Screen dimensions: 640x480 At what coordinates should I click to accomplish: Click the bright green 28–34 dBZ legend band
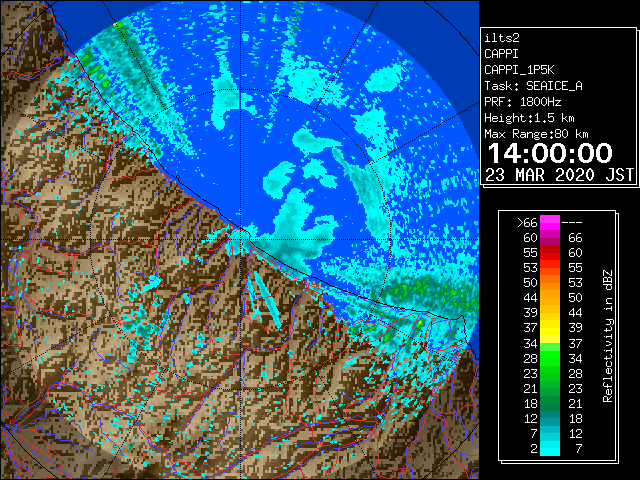click(x=550, y=358)
